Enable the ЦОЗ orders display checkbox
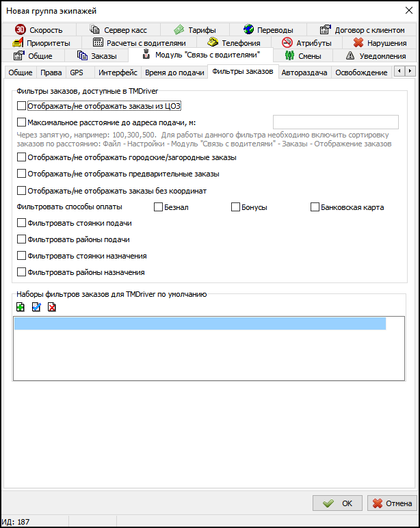The width and height of the screenshot is (420, 528). 21,106
